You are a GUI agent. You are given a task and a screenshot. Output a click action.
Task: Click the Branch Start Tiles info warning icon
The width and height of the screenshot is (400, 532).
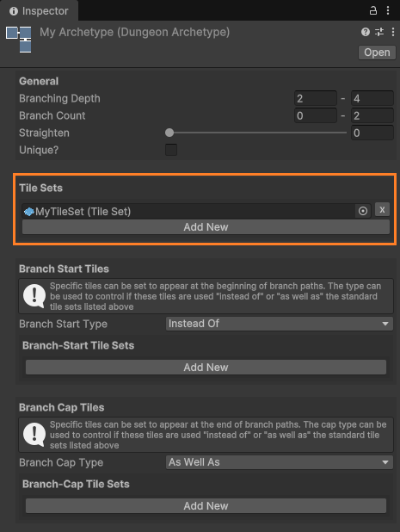34,296
